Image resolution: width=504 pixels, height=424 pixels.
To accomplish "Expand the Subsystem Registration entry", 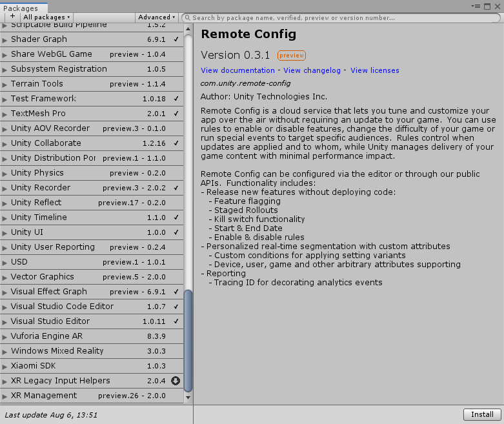I will pyautogui.click(x=5, y=70).
